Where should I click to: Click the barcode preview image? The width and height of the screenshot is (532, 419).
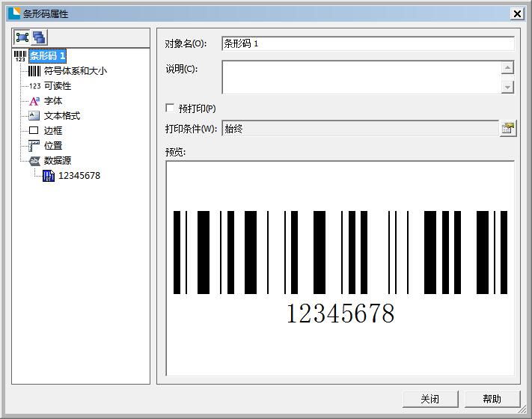pyautogui.click(x=340, y=252)
